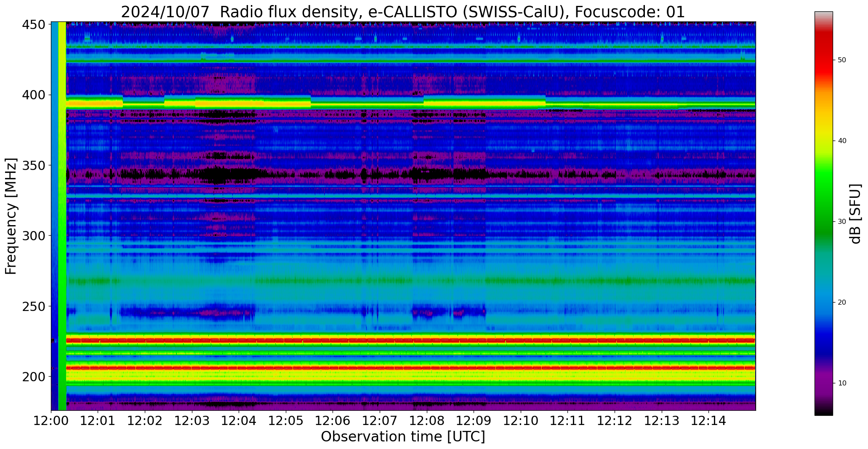The height and width of the screenshot is (449, 868).
Task: Click the plot title mentioning e-CALLISTO (SWISS-CalU)
Action: [403, 12]
